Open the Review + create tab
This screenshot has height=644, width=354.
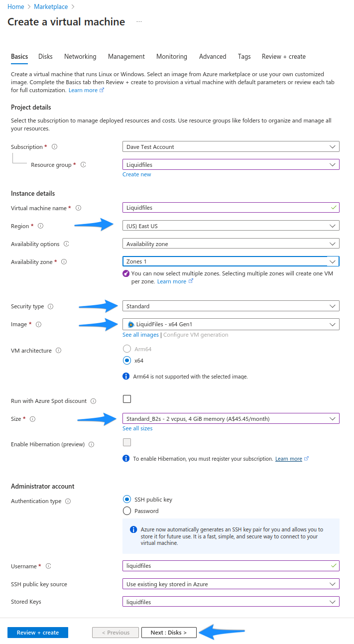click(283, 56)
